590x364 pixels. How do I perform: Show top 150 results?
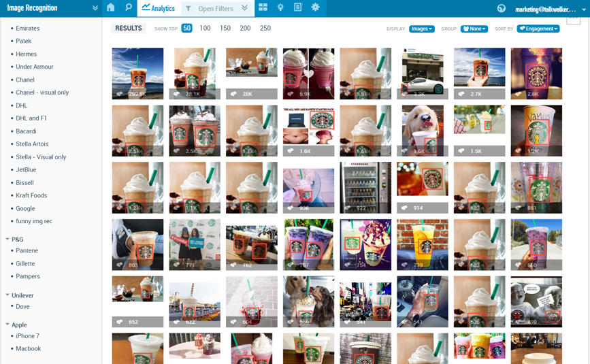coord(225,28)
